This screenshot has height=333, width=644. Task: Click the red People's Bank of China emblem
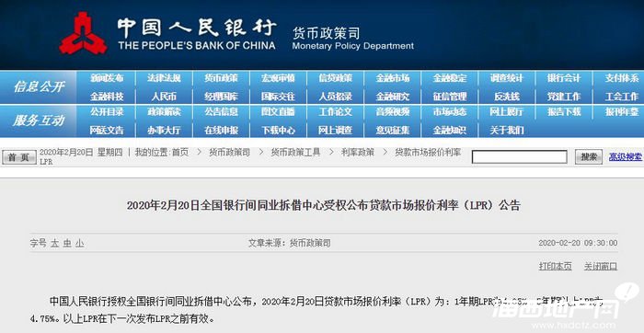click(x=84, y=33)
